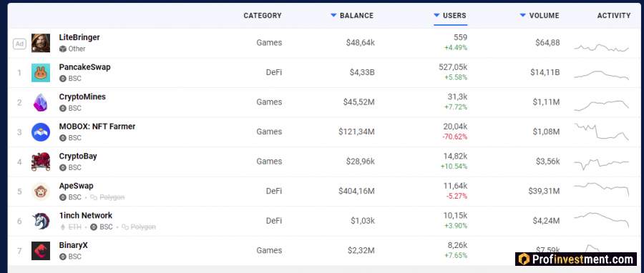Select the BSC chain icon under MOBOX

63,138
